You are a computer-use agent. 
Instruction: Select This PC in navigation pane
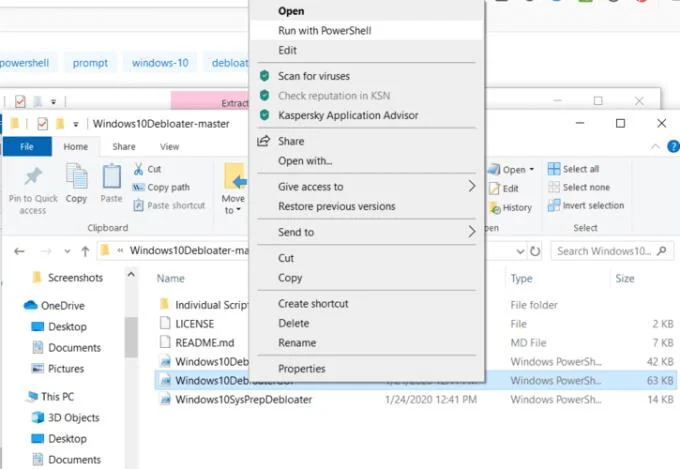tap(50, 397)
